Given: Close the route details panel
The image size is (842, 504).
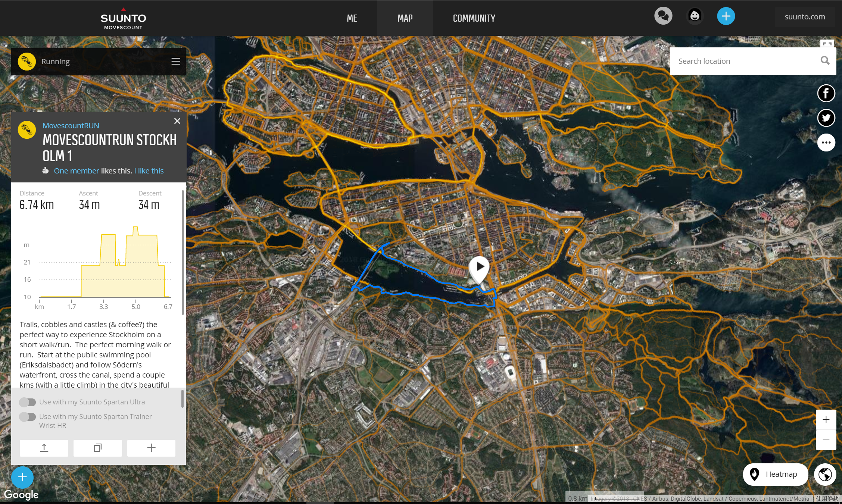Looking at the screenshot, I should 177,121.
